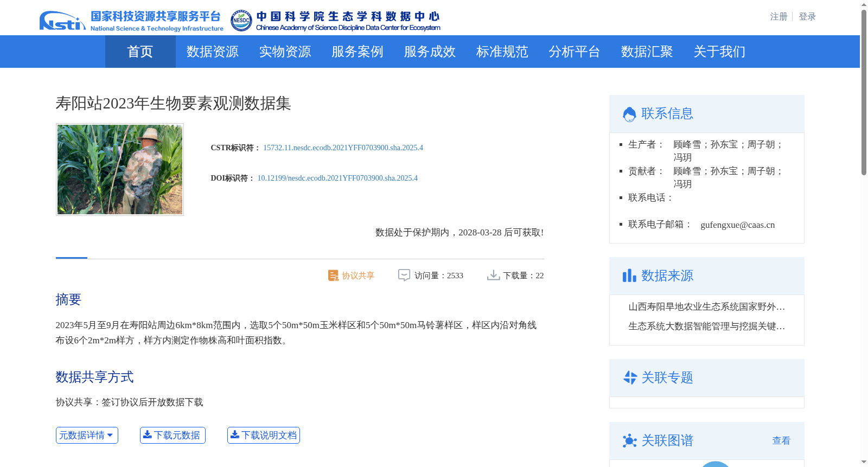Click the 登录 login link
This screenshot has width=868, height=467.
pos(807,17)
